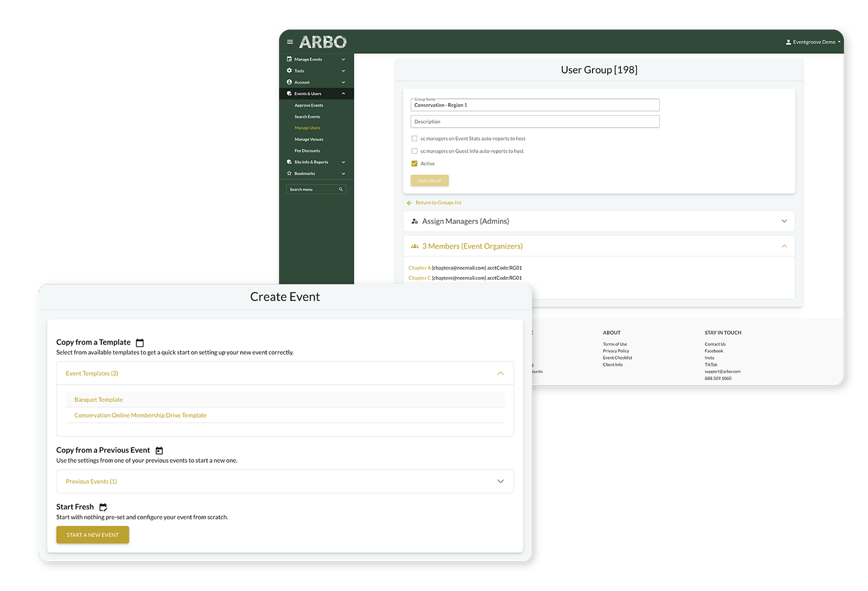This screenshot has width=868, height=591.
Task: Click the magnifier icon in Search menu box
Action: [x=341, y=189]
